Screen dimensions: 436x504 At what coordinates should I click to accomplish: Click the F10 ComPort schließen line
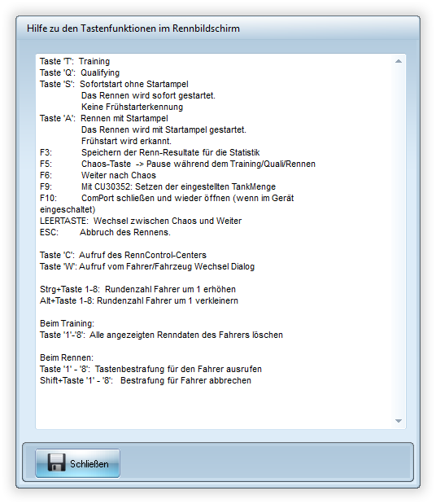(x=167, y=198)
